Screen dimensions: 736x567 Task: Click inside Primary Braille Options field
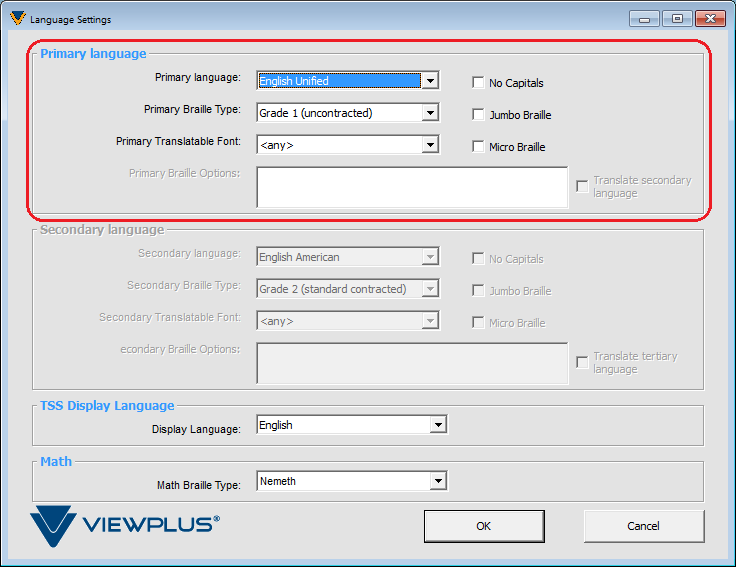tap(412, 187)
